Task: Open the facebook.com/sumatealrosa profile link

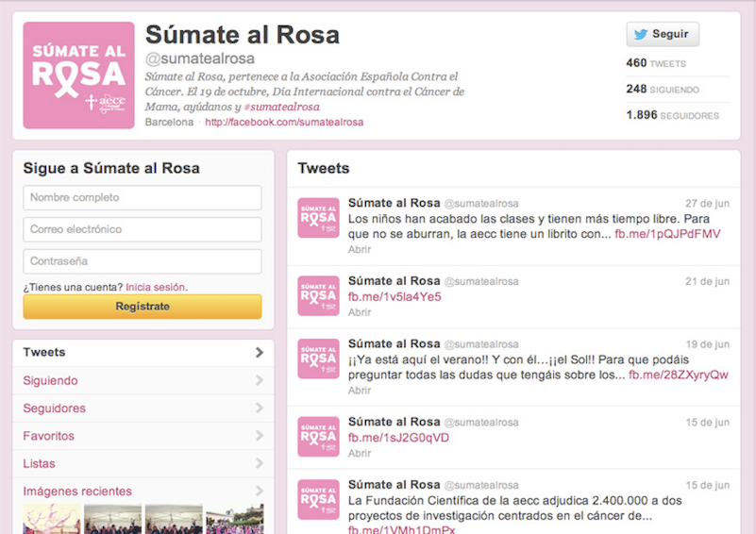Action: click(x=284, y=123)
